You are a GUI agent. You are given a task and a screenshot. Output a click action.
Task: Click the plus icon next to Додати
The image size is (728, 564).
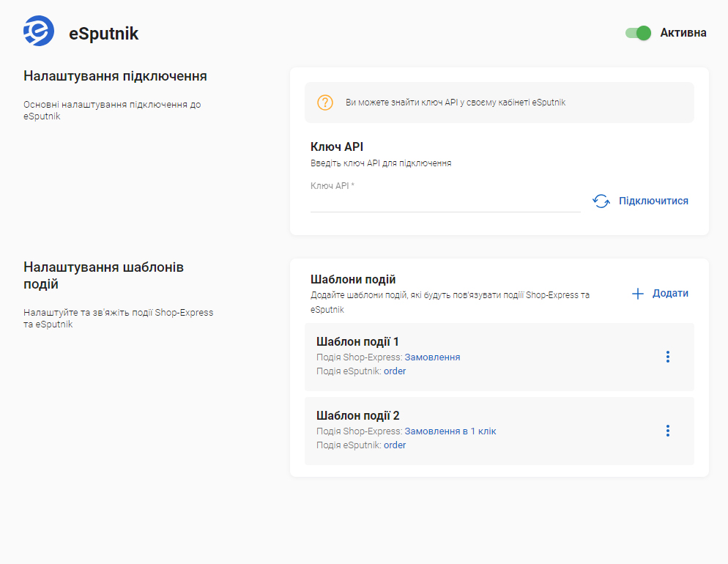638,294
